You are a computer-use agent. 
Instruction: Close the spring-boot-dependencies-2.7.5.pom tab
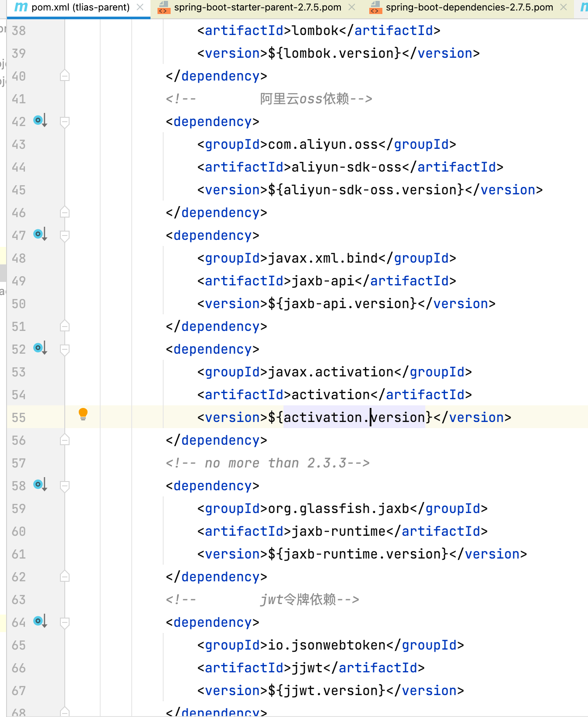click(563, 7)
